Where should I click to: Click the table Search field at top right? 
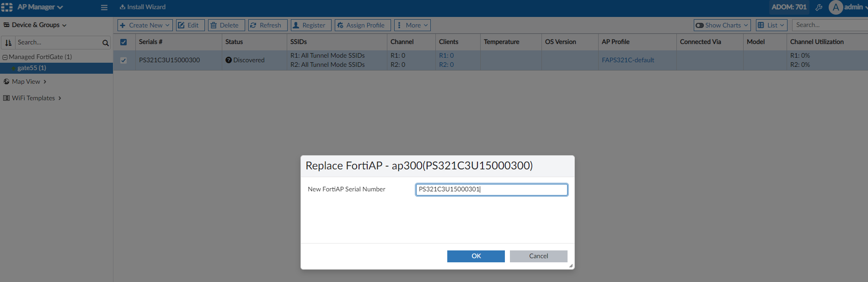tap(830, 25)
